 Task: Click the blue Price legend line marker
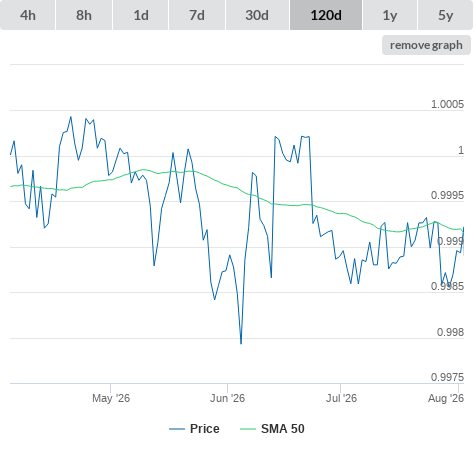click(177, 429)
